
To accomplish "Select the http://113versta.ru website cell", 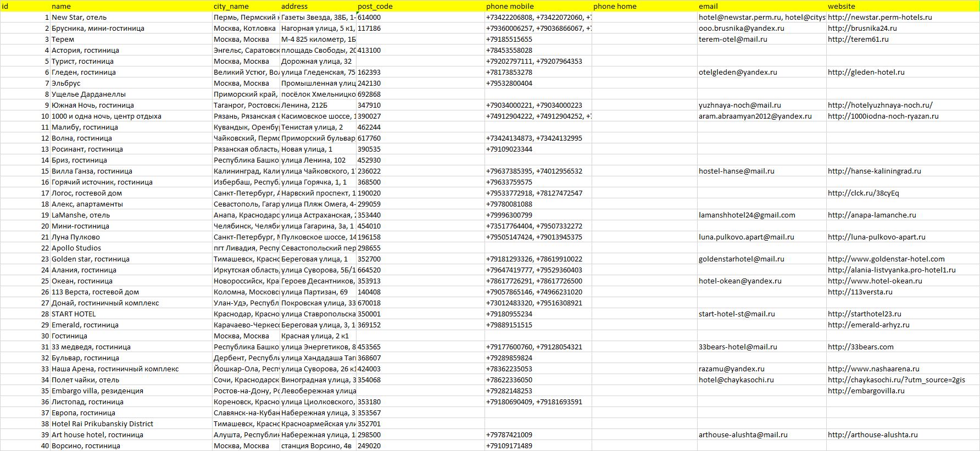I will [860, 292].
